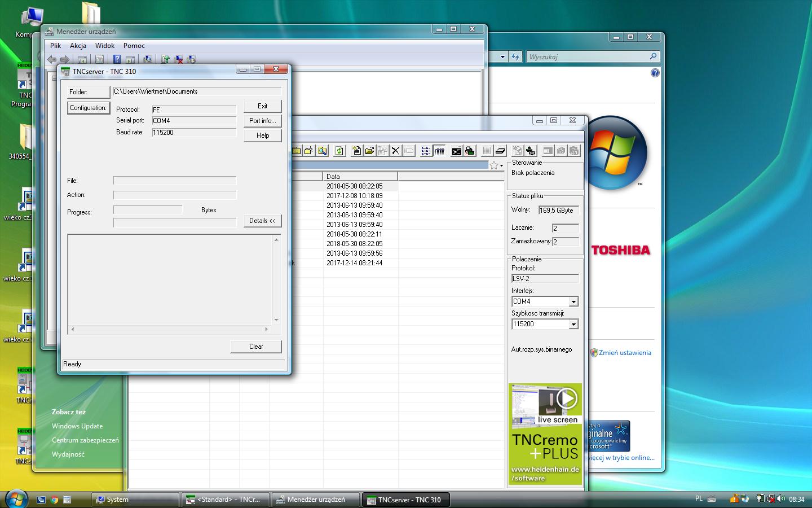The image size is (812, 508).
Task: Click the search-folder magnifier icon in TNCremo toolbar
Action: click(322, 151)
